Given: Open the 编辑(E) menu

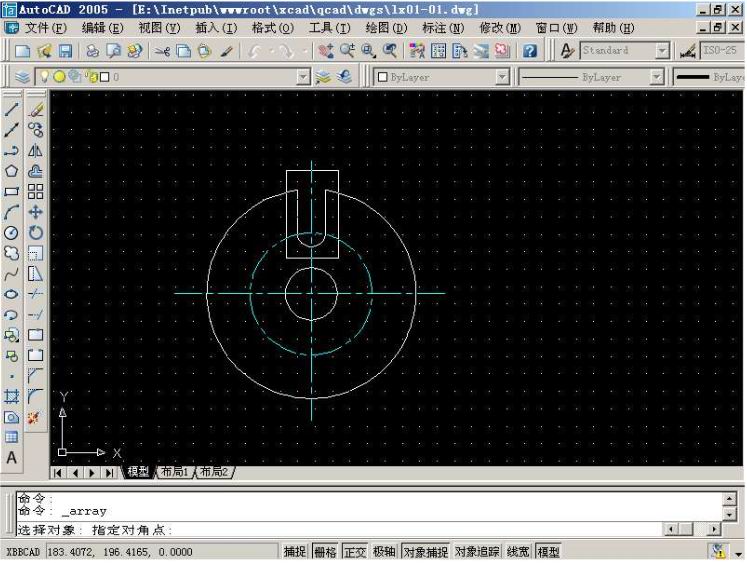Looking at the screenshot, I should pyautogui.click(x=102, y=28).
